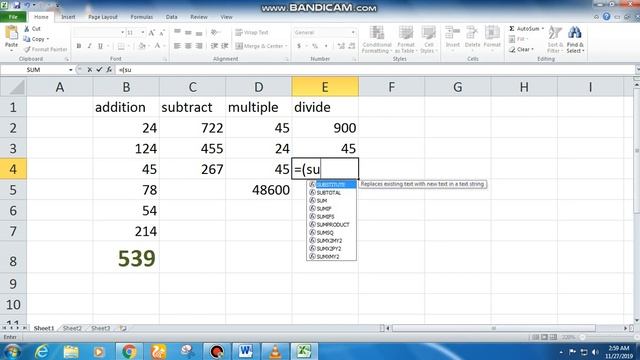The width and height of the screenshot is (640, 360).
Task: Open the General number format dropdown
Action: [353, 32]
